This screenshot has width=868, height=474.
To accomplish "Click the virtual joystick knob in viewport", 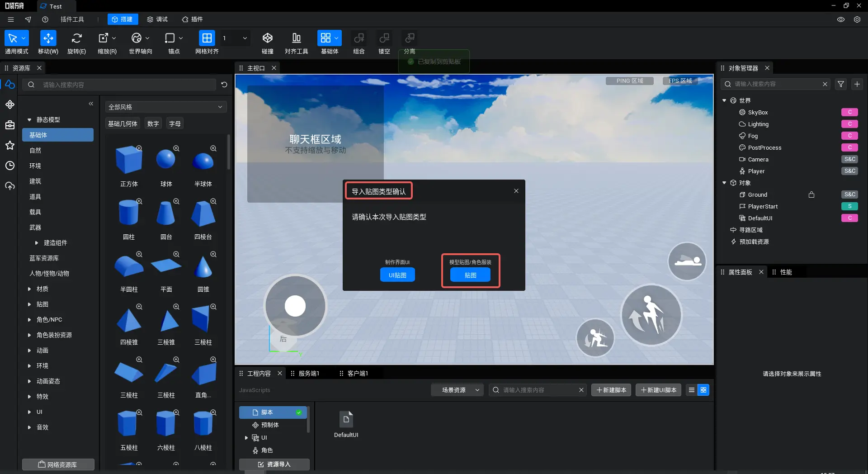I will [295, 306].
